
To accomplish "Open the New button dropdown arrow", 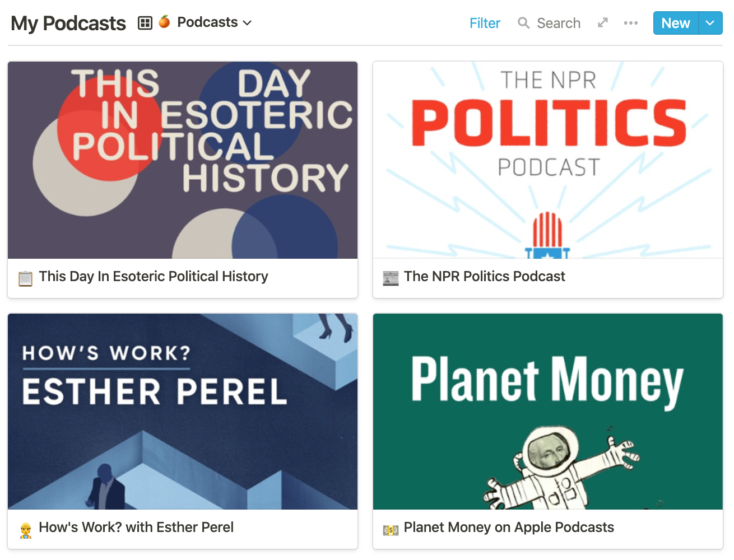I will (x=710, y=23).
